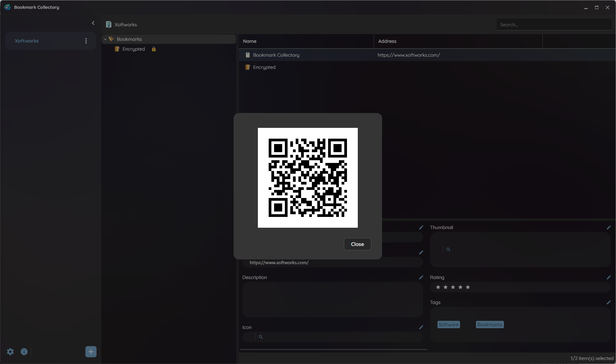Screen dimensions: 616x364
Task: Collapse the Bookmarks tree folder
Action: coord(105,39)
